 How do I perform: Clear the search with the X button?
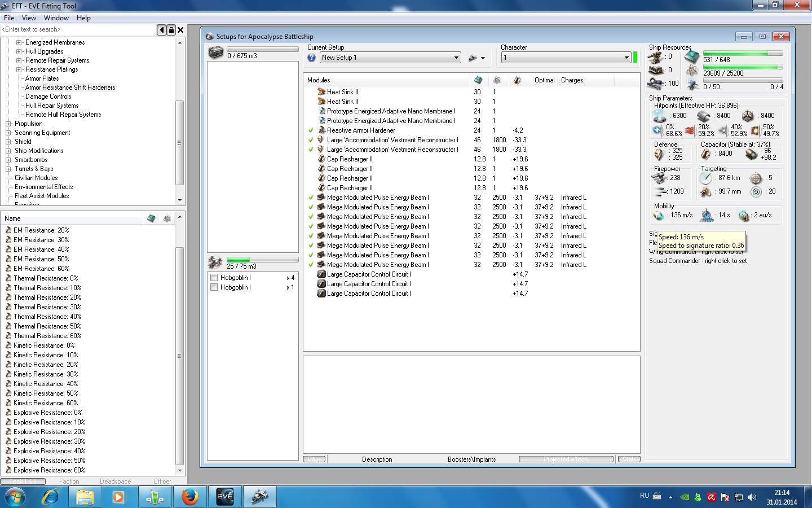(180, 30)
